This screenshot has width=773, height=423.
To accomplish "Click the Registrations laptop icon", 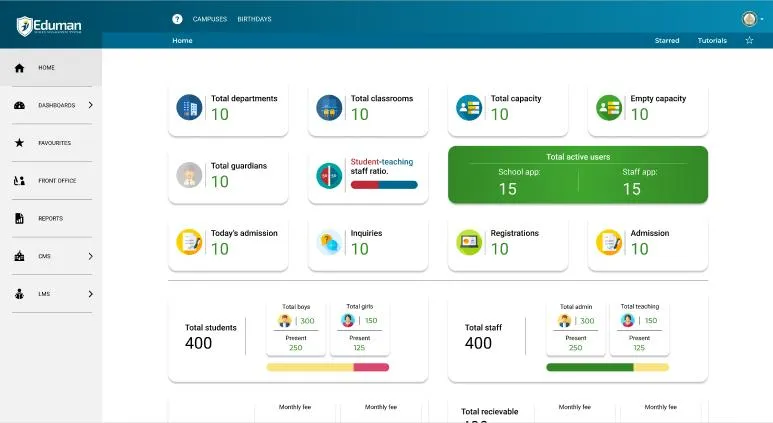I will click(x=469, y=242).
